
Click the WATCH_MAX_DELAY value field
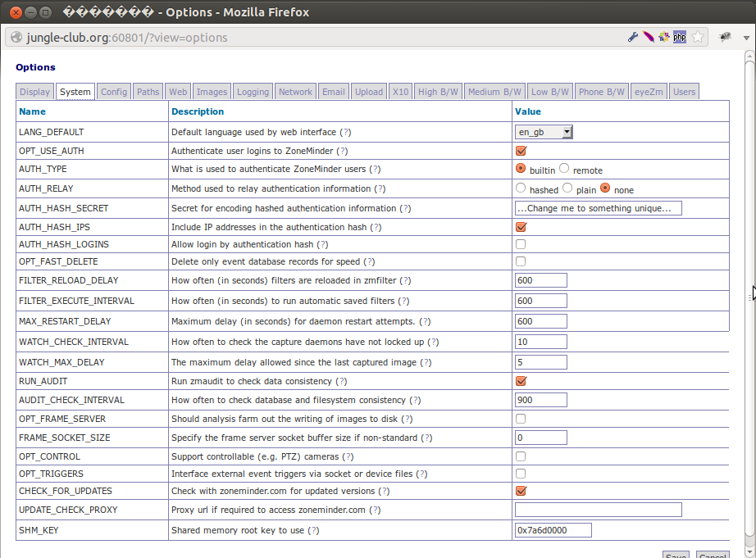(x=541, y=362)
